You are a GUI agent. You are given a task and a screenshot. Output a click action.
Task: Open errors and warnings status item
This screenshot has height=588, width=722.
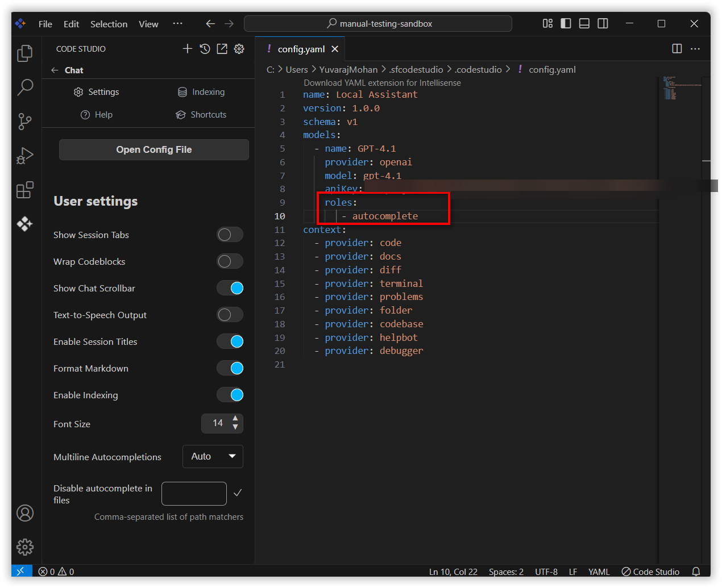[56, 572]
